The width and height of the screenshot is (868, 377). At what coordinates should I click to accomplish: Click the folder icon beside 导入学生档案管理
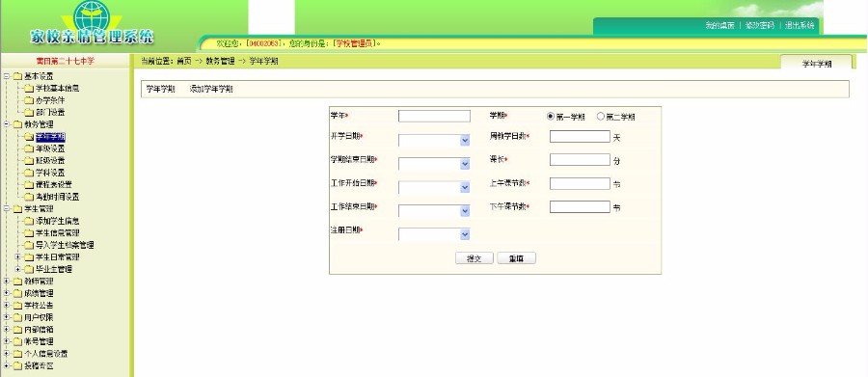29,245
